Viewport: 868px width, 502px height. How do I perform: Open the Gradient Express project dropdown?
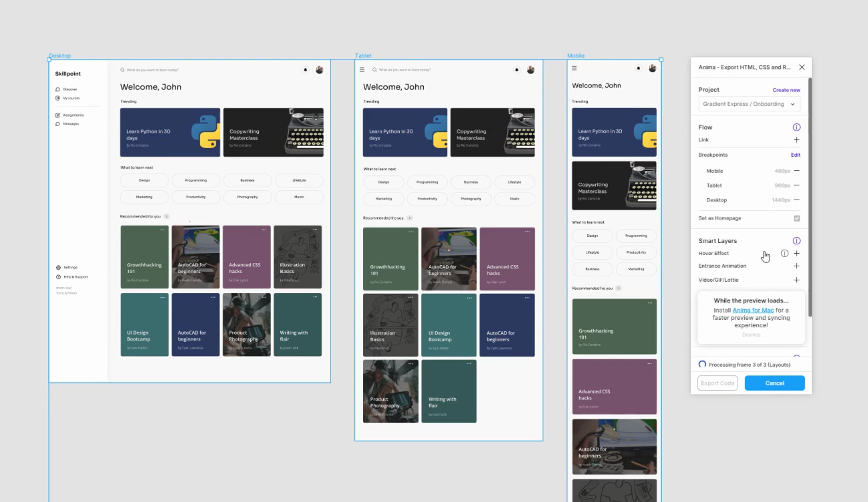click(x=749, y=104)
